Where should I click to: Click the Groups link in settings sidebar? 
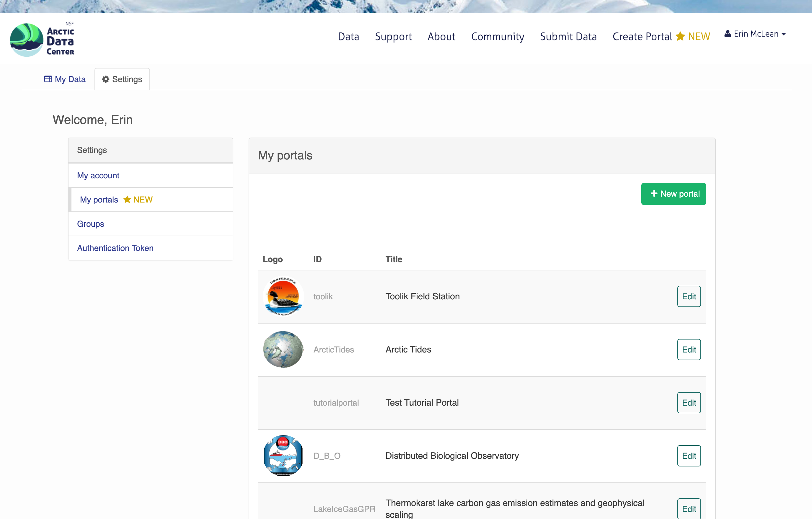point(91,224)
